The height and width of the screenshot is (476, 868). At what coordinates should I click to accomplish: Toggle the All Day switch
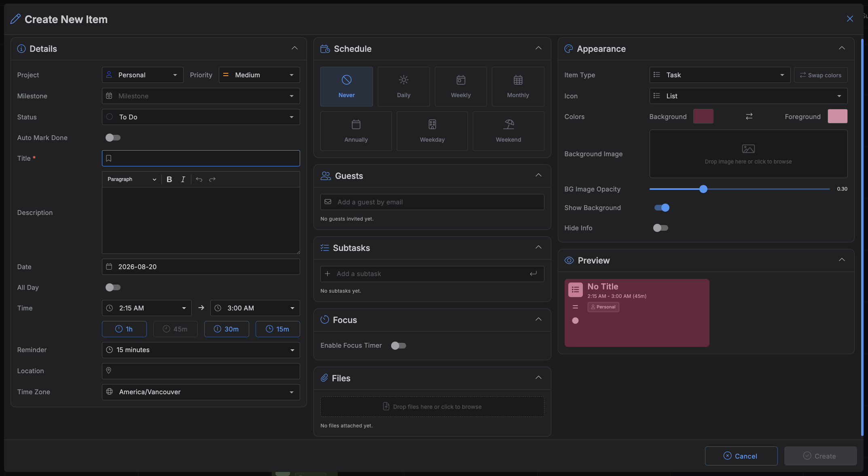tap(113, 287)
